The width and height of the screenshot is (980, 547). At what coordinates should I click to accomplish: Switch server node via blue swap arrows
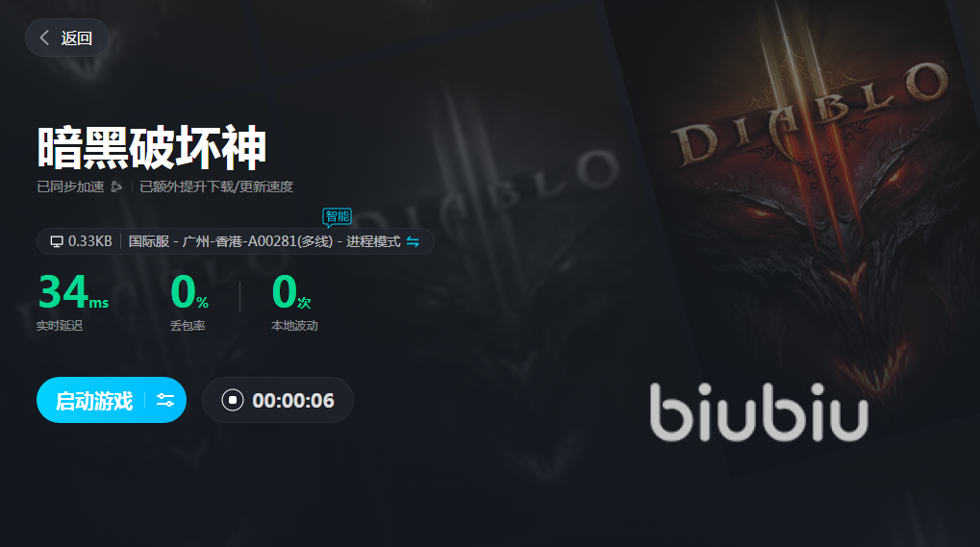[413, 241]
